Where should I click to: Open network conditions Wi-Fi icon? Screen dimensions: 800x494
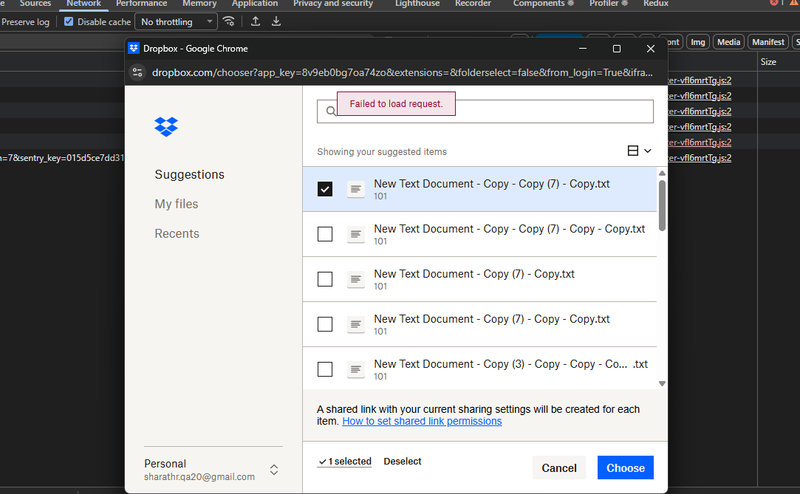[230, 21]
